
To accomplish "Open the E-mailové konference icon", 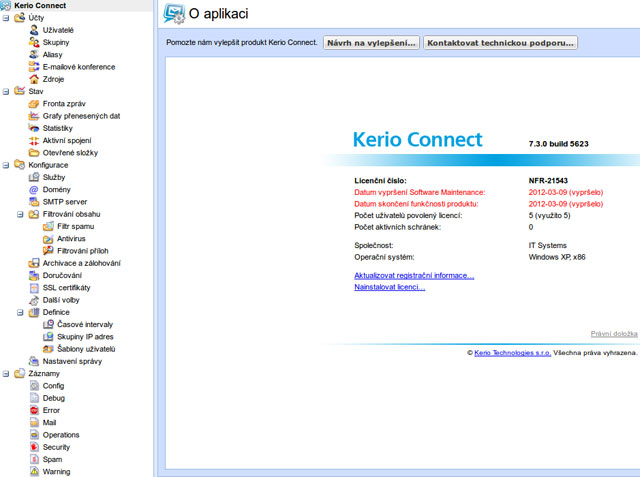I will coord(34,67).
